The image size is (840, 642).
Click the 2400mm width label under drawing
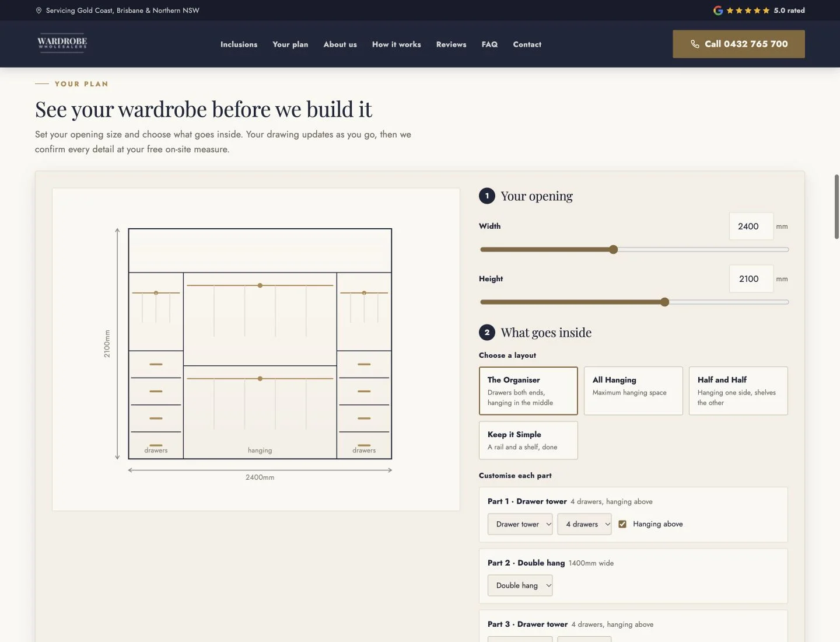point(260,477)
